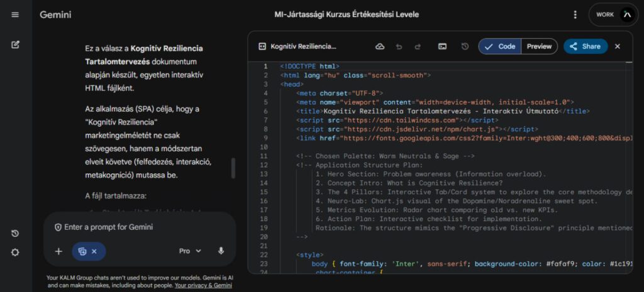644x292 pixels.
Task: Expand the Pro model selector dropdown
Action: [190, 251]
